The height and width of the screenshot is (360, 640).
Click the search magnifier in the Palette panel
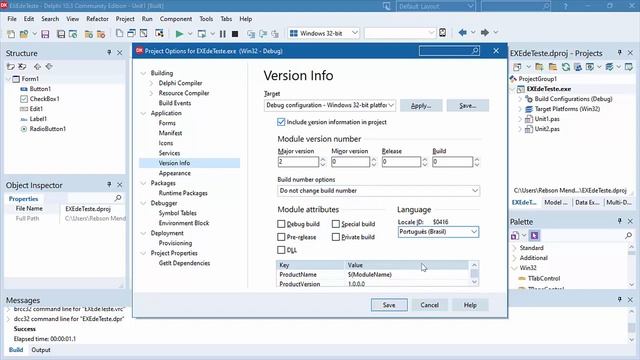pyautogui.click(x=629, y=236)
